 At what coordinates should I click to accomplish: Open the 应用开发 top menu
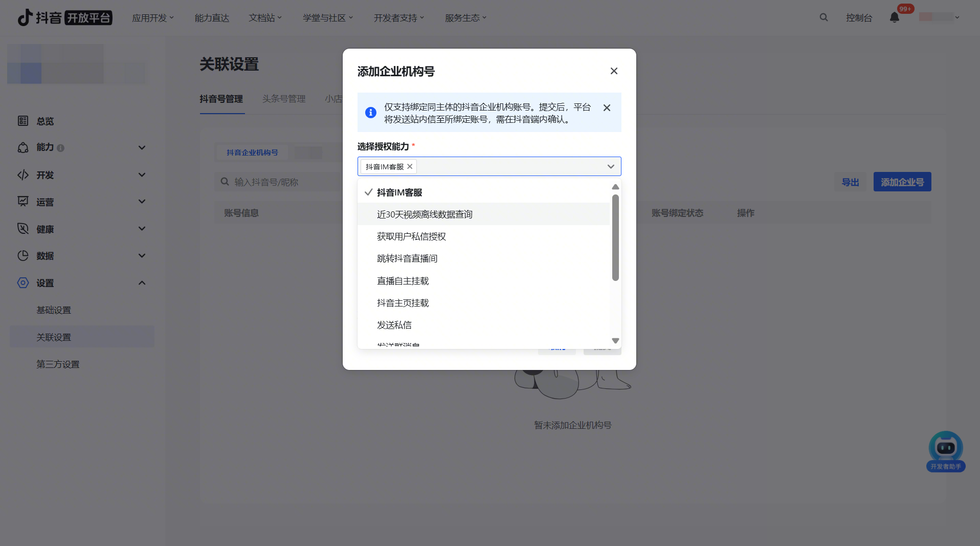pos(152,18)
